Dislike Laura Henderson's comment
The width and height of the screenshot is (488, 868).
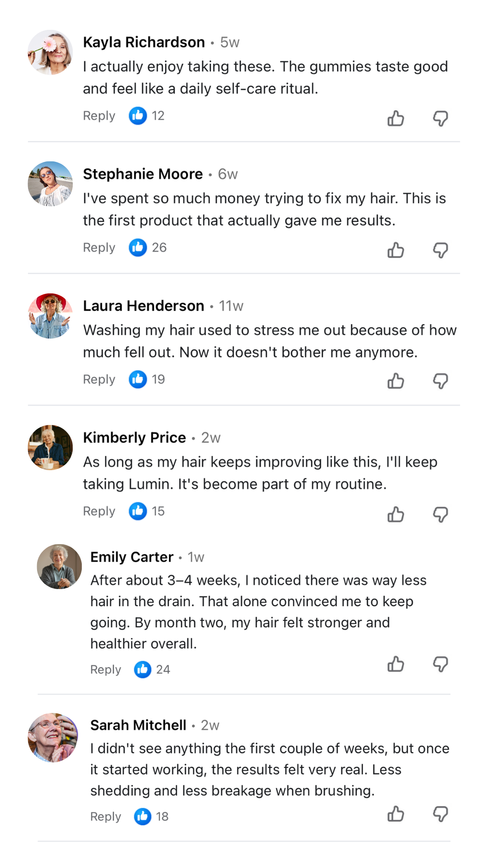click(440, 381)
